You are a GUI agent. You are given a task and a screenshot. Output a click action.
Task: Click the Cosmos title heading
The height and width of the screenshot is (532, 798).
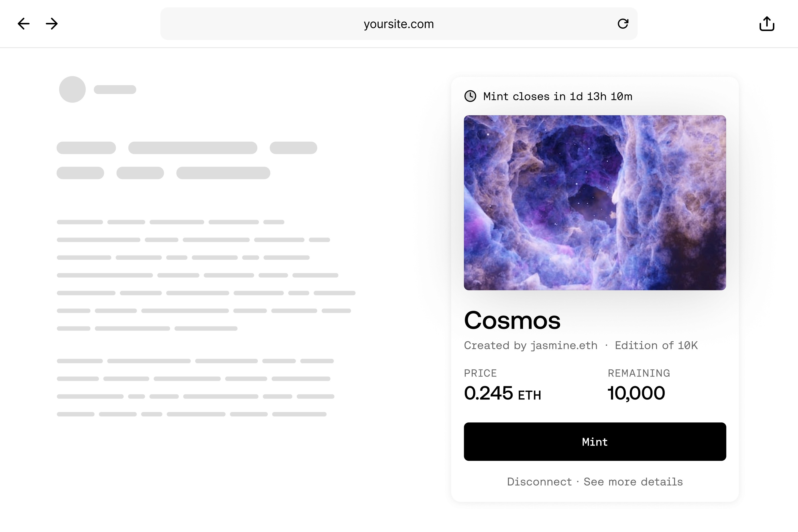tap(512, 320)
